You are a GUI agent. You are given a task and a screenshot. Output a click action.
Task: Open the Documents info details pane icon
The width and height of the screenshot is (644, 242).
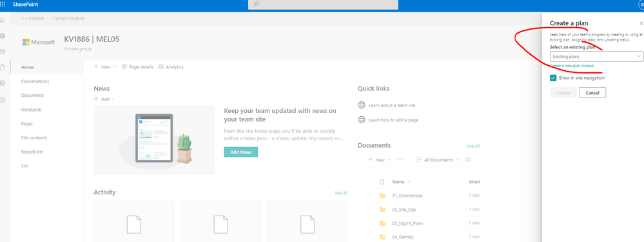(x=468, y=160)
